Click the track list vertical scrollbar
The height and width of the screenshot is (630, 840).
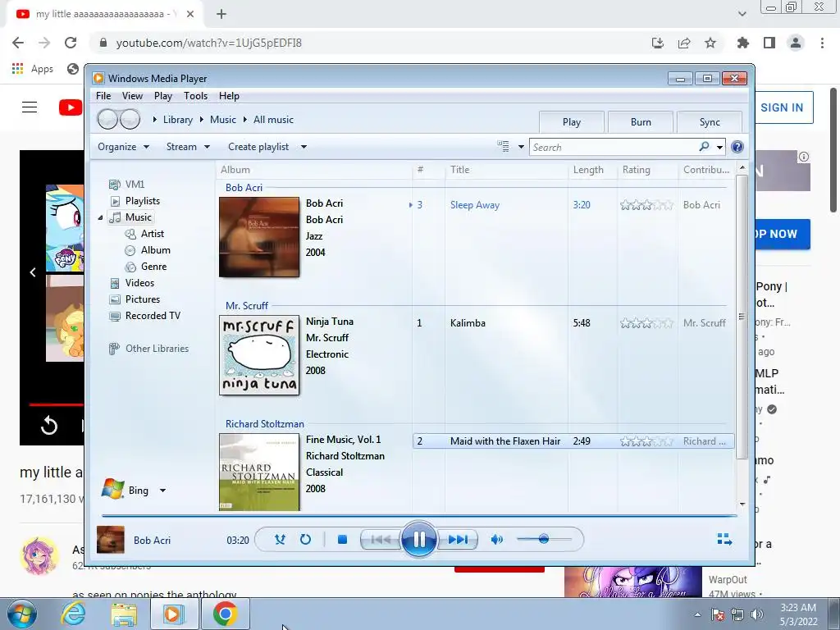[742, 317]
